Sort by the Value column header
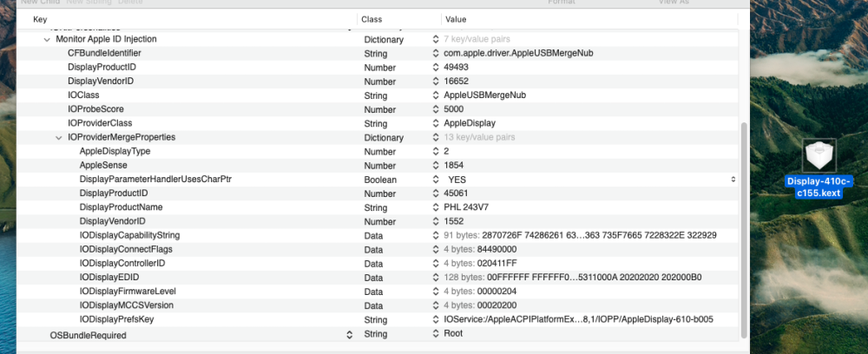This screenshot has height=354, width=868. tap(456, 19)
